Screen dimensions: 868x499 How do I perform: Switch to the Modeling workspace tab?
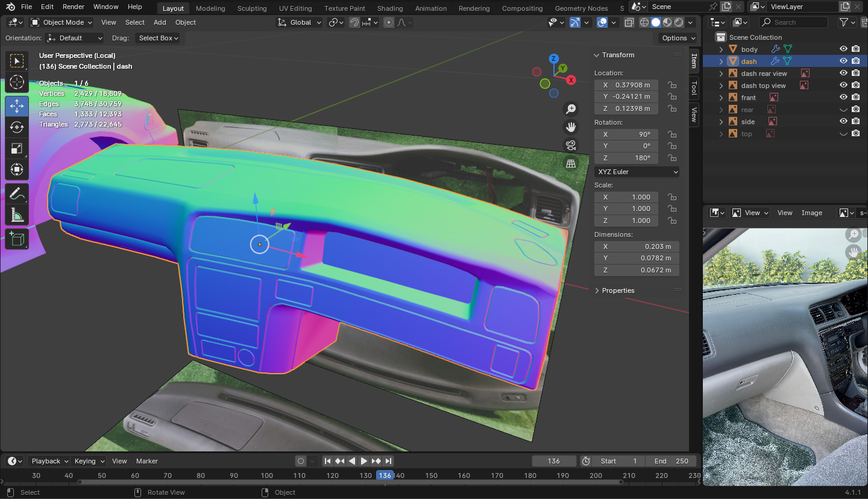210,8
